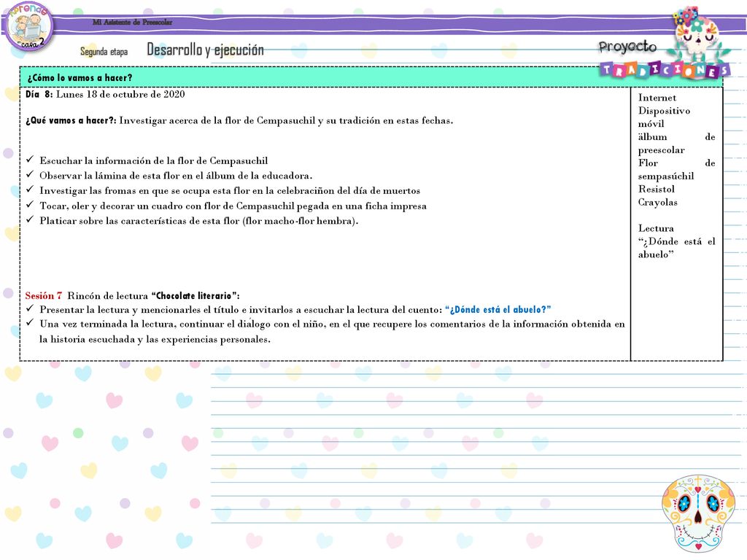Click Dispositivo móvil in the materials column
The height and width of the screenshot is (560, 747).
pos(664,117)
